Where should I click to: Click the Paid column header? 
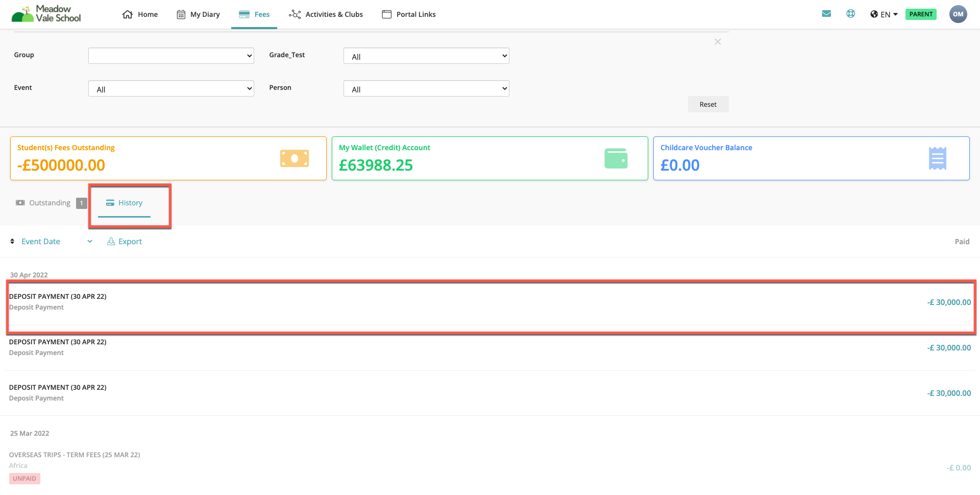click(962, 241)
